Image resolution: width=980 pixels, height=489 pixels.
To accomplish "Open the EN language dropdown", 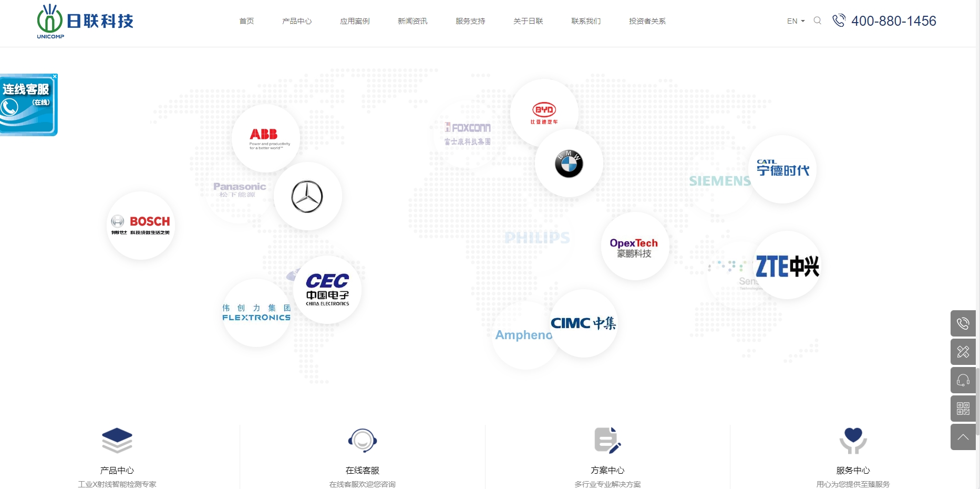I will (796, 21).
